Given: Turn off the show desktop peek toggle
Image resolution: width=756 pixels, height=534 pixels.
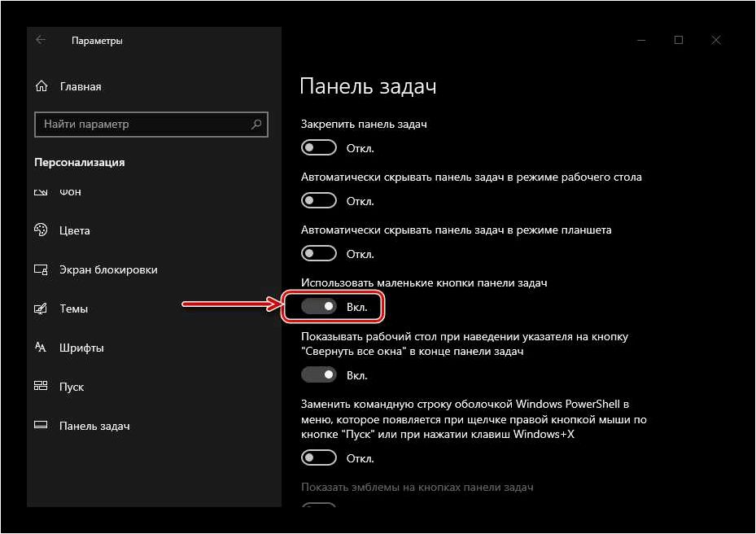Looking at the screenshot, I should point(319,374).
